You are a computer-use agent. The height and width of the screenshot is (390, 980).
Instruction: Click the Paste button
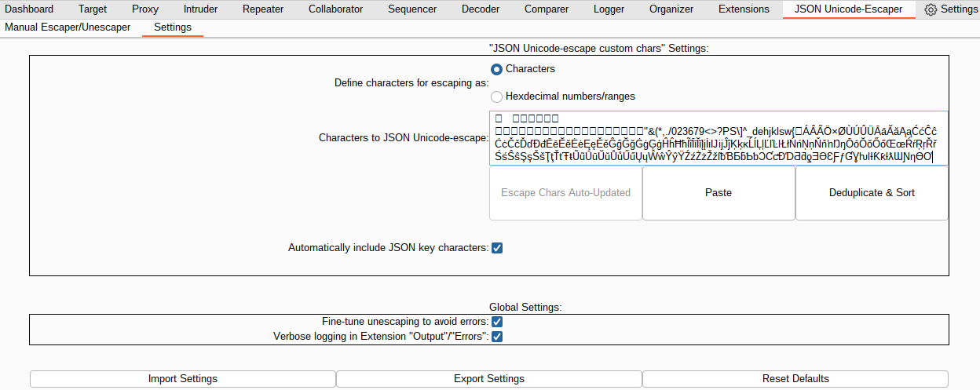click(x=719, y=193)
